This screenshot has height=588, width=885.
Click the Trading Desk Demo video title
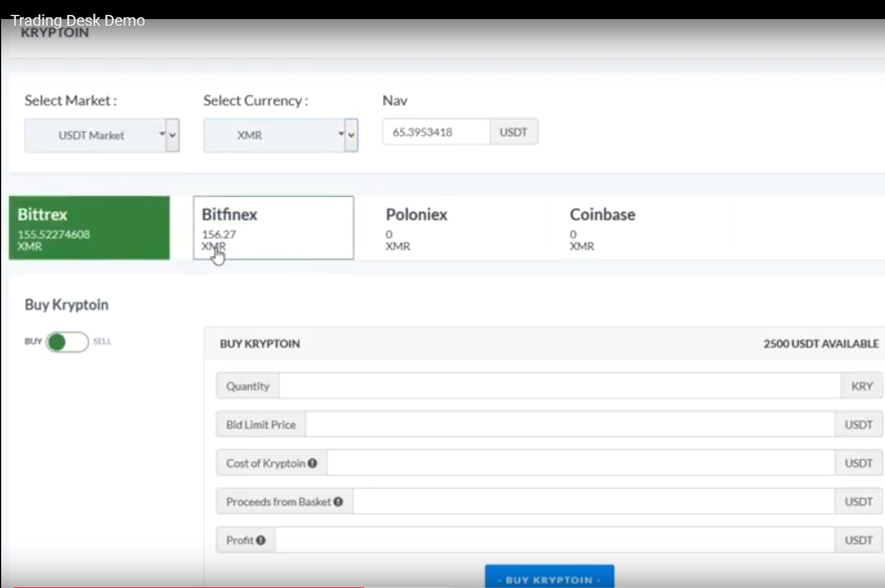click(78, 21)
